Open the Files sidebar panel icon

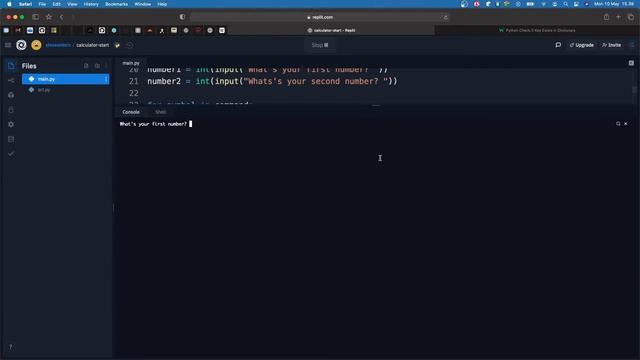(11, 66)
